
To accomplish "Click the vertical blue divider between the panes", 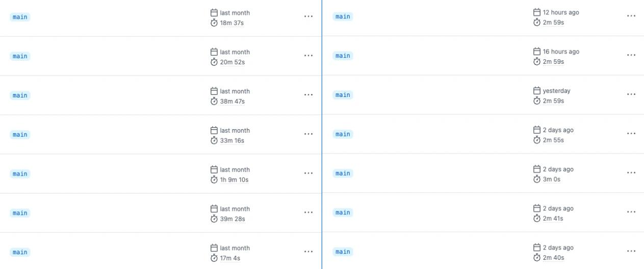I will pos(322,134).
